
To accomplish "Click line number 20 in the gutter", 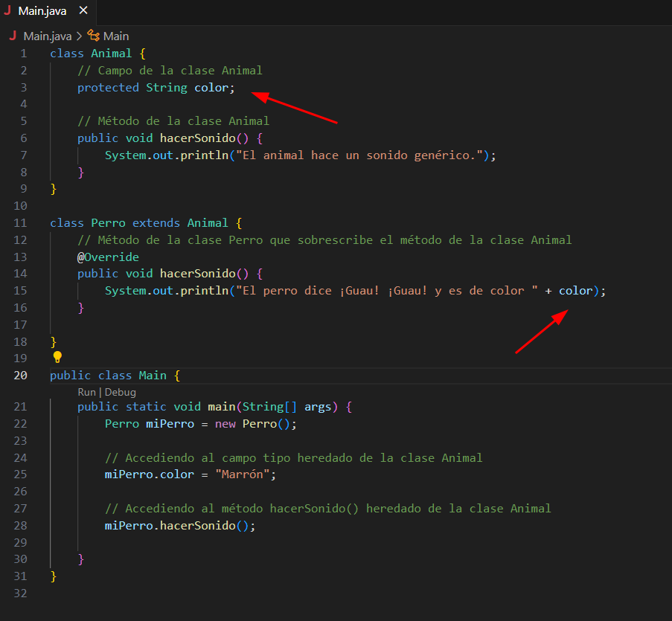I will pos(20,376).
